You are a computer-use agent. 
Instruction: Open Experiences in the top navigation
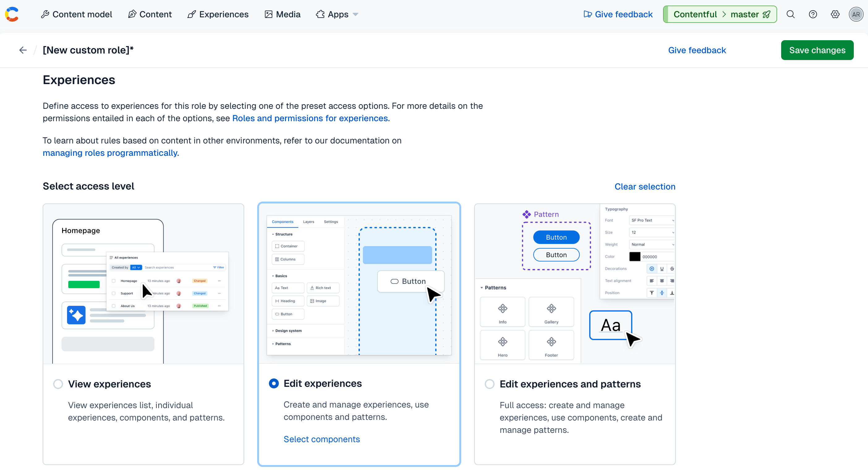coord(218,14)
